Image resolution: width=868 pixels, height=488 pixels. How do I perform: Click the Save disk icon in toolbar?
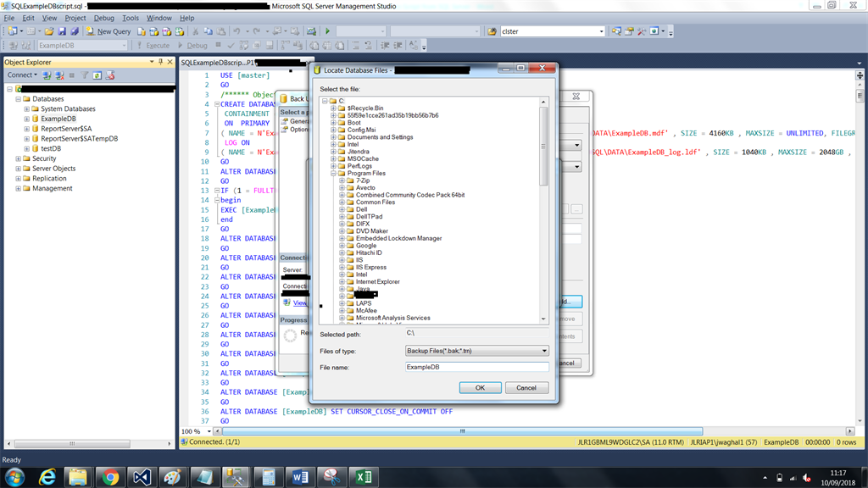(63, 31)
